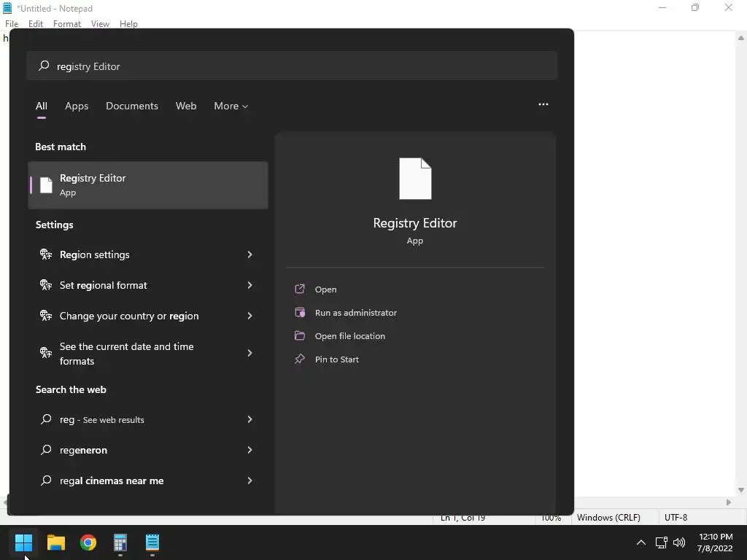Viewport: 747px width, 560px height.
Task: Click the Region settings language icon
Action: point(46,254)
